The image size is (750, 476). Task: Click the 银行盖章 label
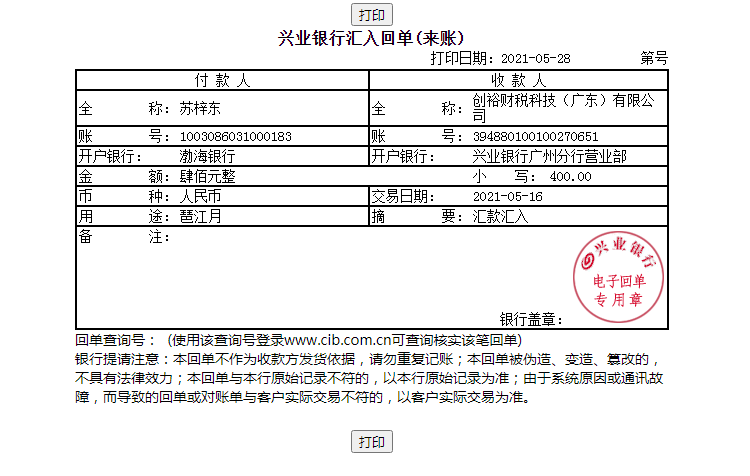click(x=531, y=319)
